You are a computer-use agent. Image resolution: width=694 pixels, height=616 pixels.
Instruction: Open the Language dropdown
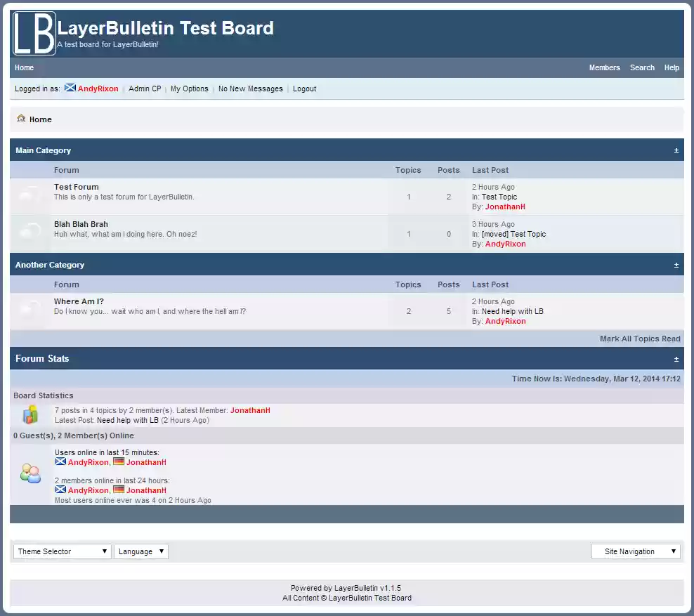141,551
